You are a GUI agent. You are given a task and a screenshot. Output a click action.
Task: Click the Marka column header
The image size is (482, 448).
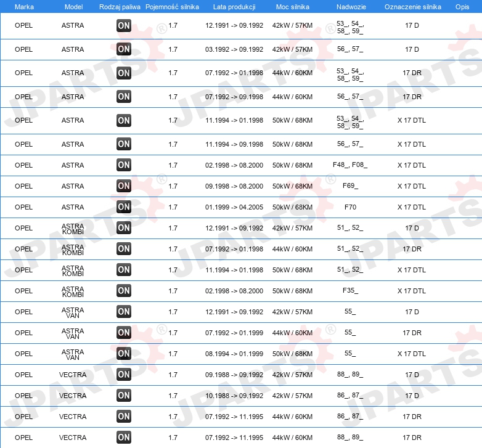tap(24, 7)
